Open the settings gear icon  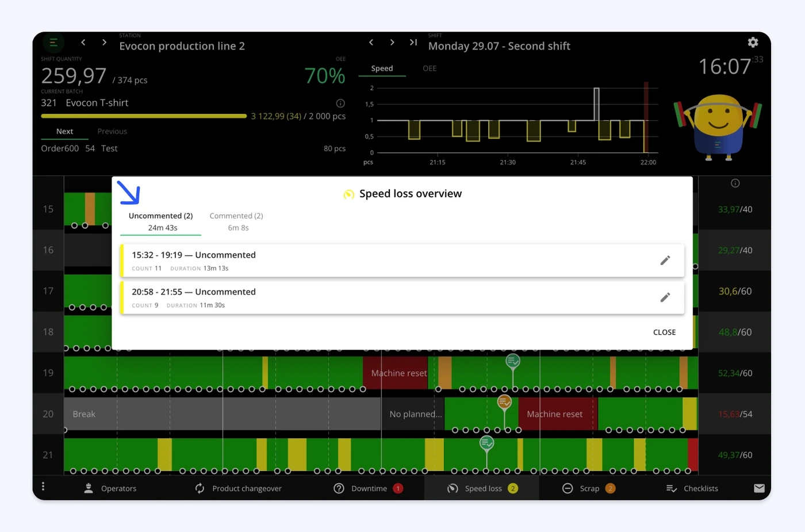[753, 42]
